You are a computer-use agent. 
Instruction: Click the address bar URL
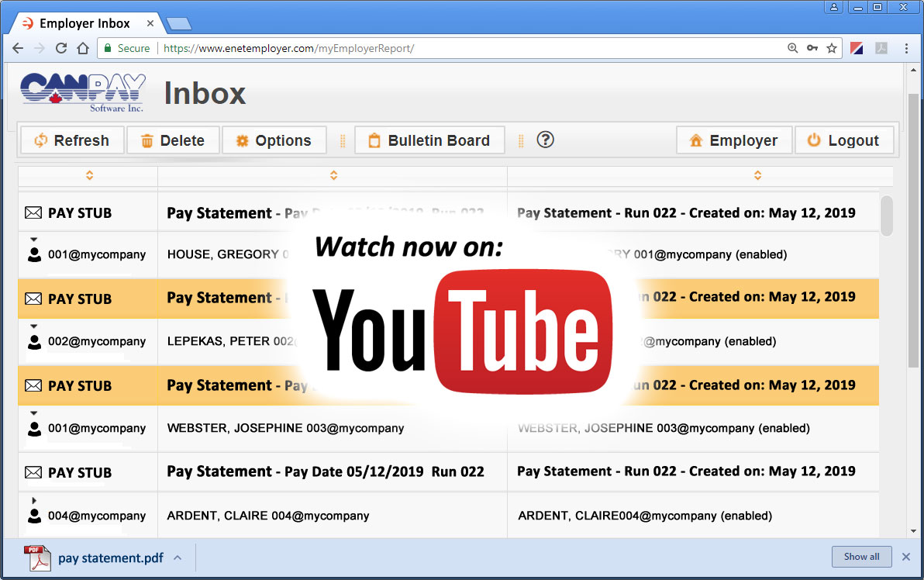[288, 48]
